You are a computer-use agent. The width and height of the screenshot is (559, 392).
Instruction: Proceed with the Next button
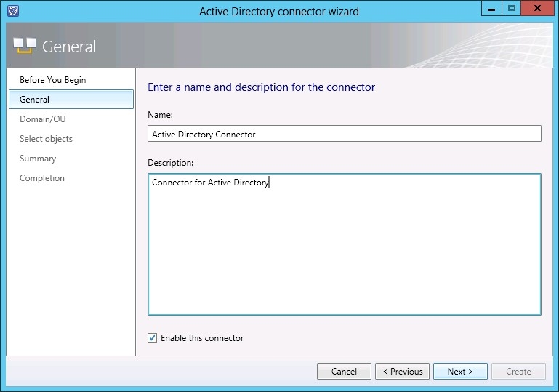tap(460, 372)
